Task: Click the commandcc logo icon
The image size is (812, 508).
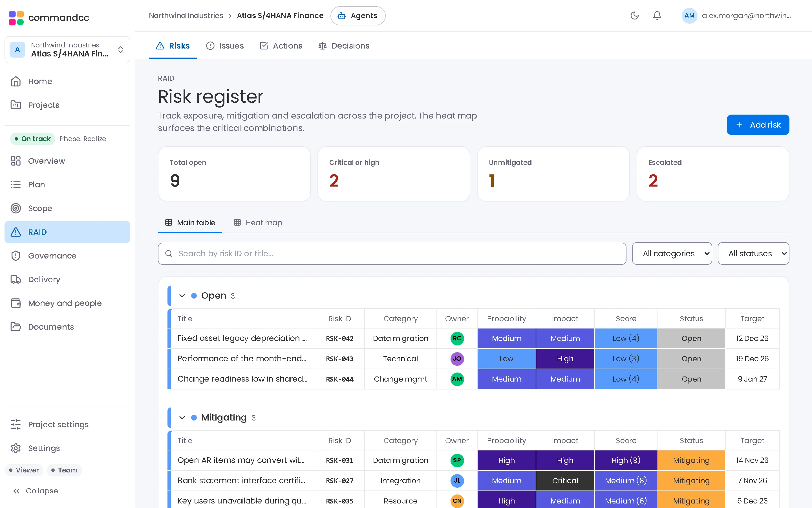Action: (16, 17)
